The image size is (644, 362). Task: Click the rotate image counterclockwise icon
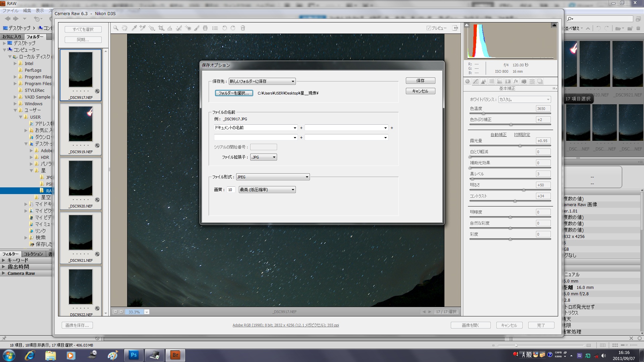pos(224,28)
